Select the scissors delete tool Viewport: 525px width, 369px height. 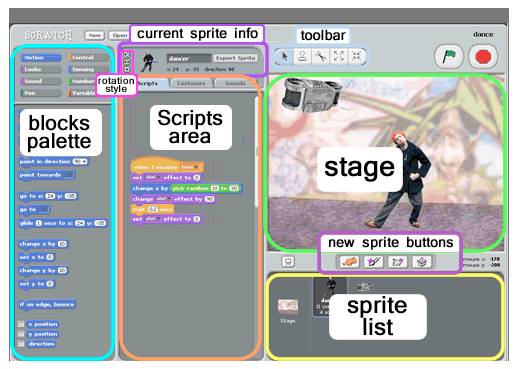(x=321, y=56)
